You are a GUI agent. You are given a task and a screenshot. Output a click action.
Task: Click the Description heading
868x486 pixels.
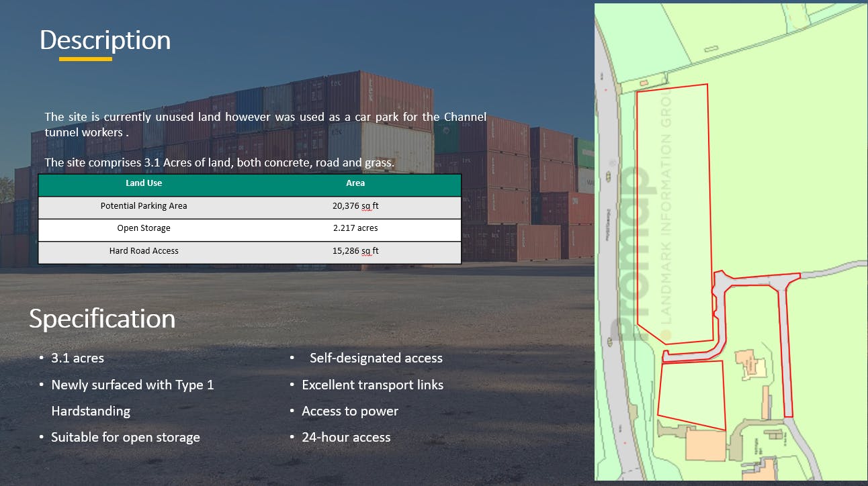(105, 40)
